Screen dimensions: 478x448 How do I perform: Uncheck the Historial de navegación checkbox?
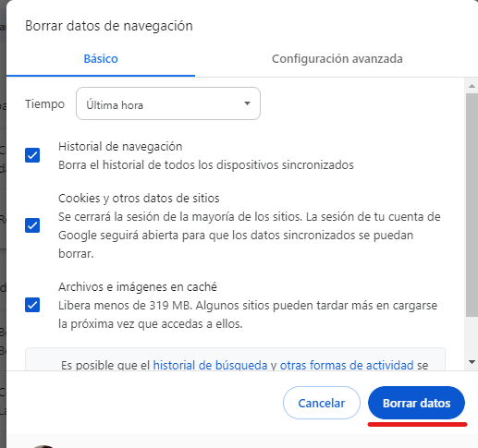point(32,155)
